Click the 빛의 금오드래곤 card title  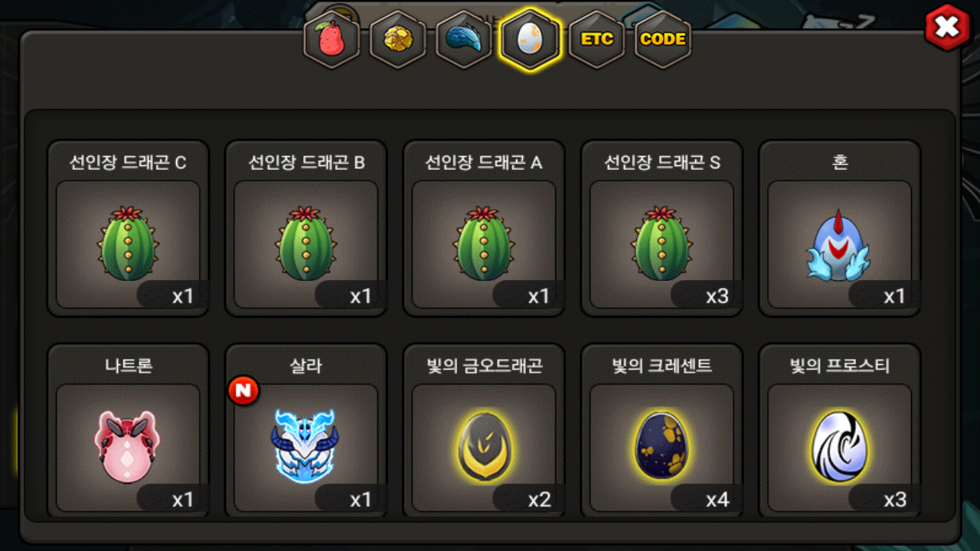[x=484, y=366]
